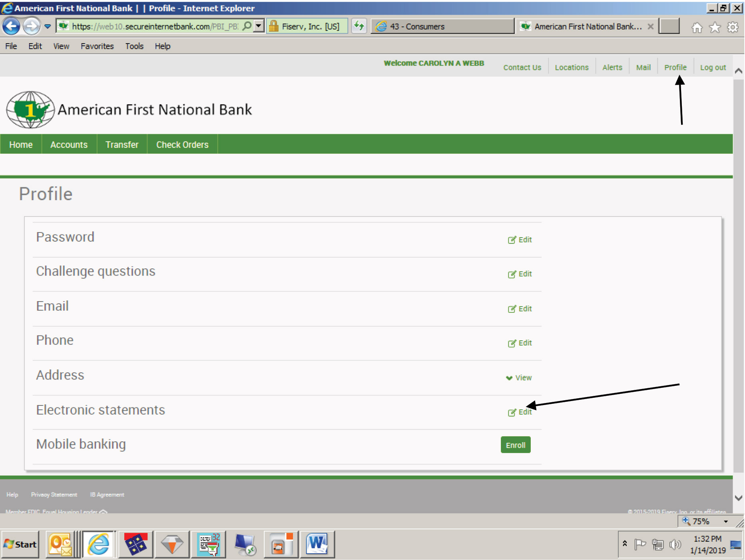The width and height of the screenshot is (745, 560).
Task: Click the search magnifier icon in address bar
Action: point(247,26)
